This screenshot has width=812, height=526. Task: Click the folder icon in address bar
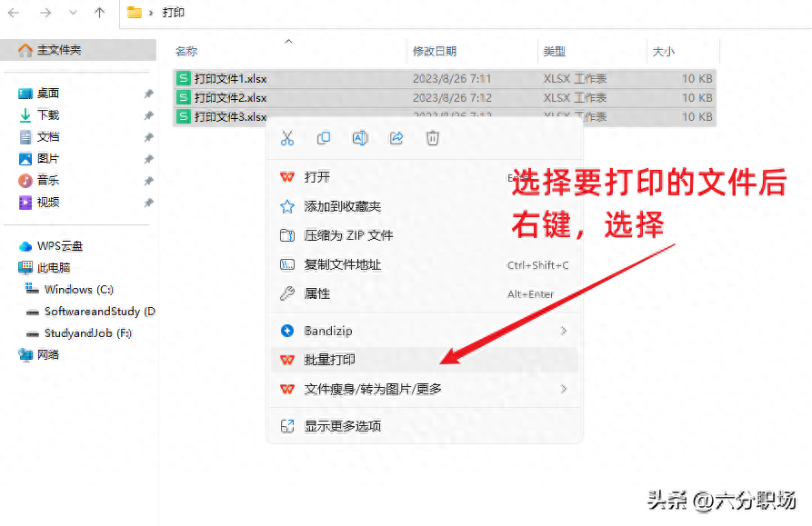pyautogui.click(x=135, y=13)
